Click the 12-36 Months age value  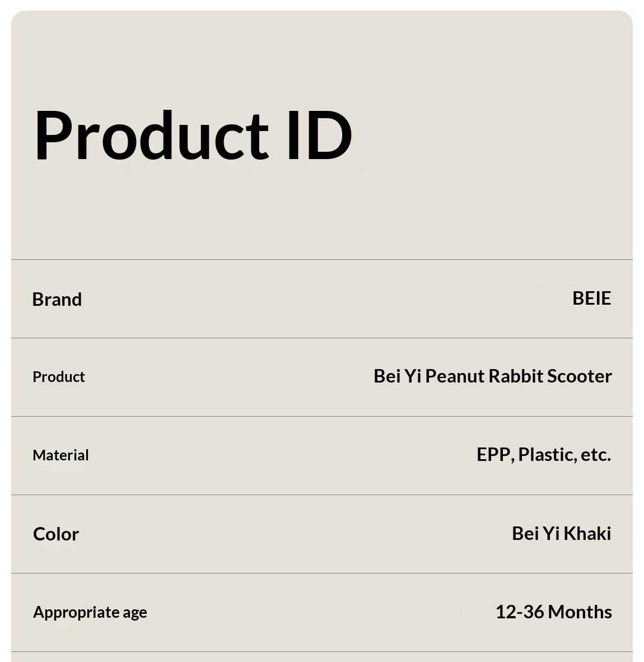pyautogui.click(x=553, y=612)
